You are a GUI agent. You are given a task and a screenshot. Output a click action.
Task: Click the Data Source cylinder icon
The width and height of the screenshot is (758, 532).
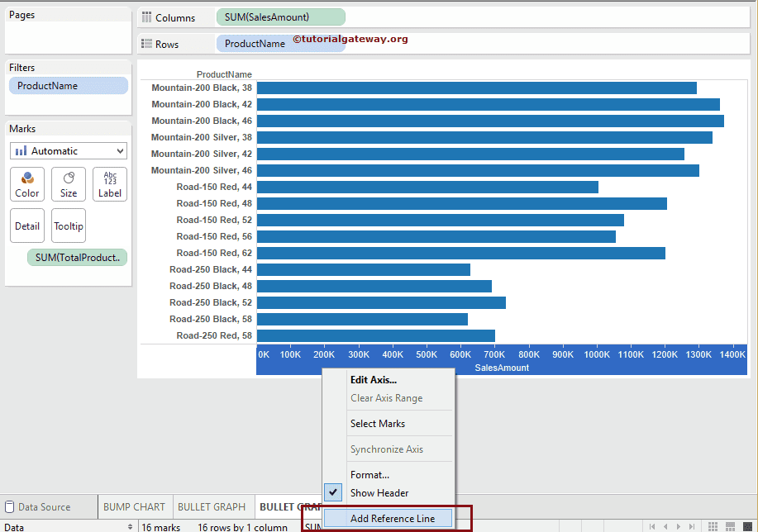coord(9,507)
